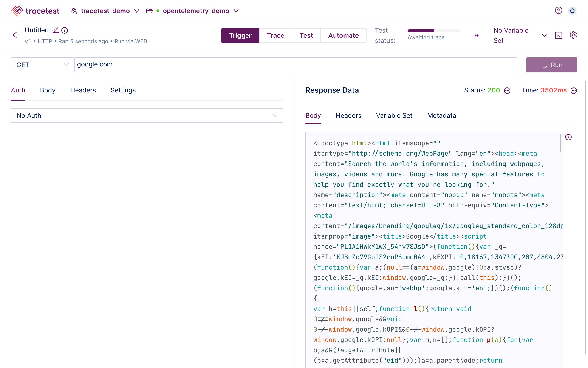Select the response Body tab

click(x=313, y=116)
